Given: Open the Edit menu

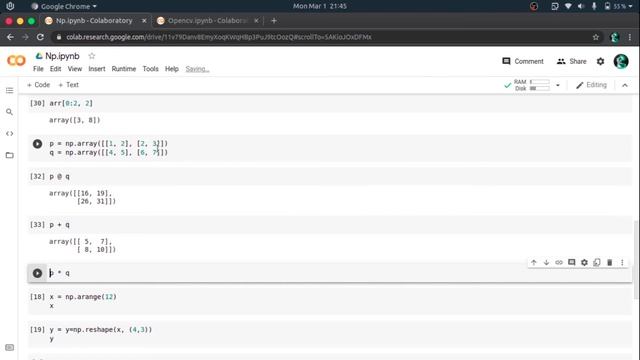Looking at the screenshot, I should click(56, 69).
